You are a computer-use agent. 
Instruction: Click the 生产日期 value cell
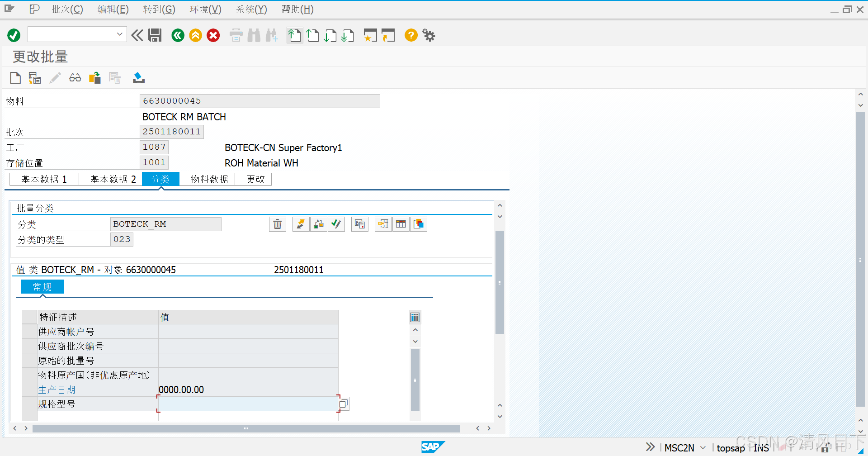(x=248, y=389)
